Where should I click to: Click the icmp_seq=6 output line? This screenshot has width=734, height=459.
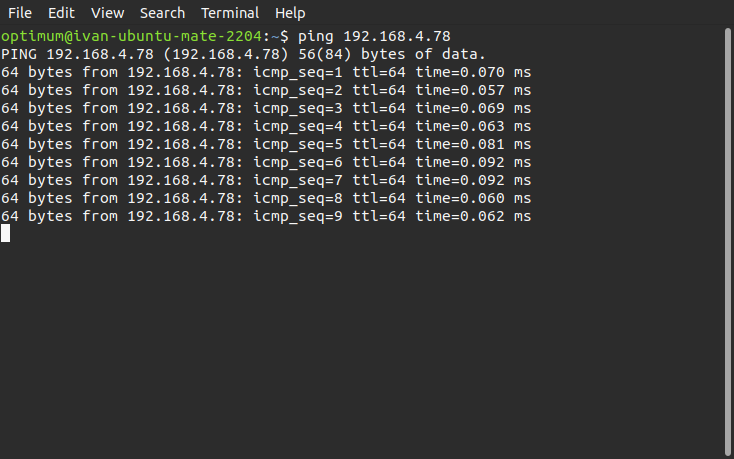point(266,162)
